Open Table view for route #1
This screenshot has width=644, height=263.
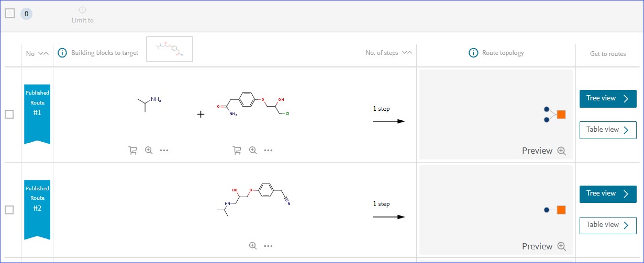tap(607, 130)
